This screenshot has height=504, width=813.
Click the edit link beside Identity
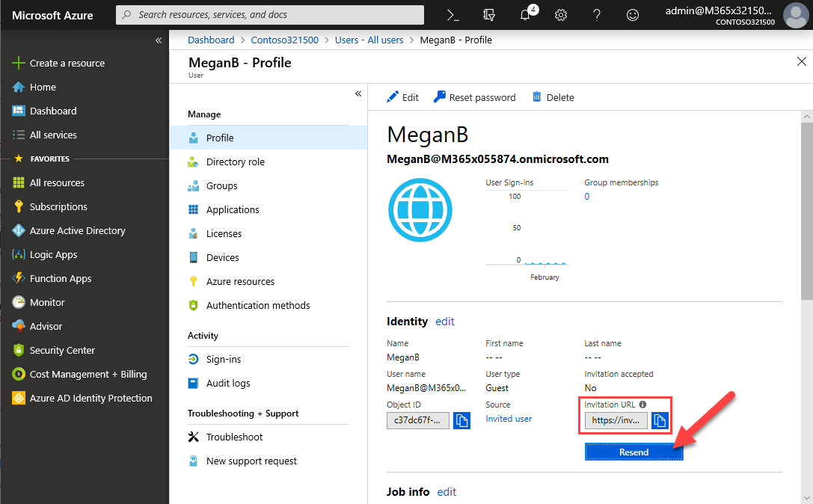tap(445, 322)
